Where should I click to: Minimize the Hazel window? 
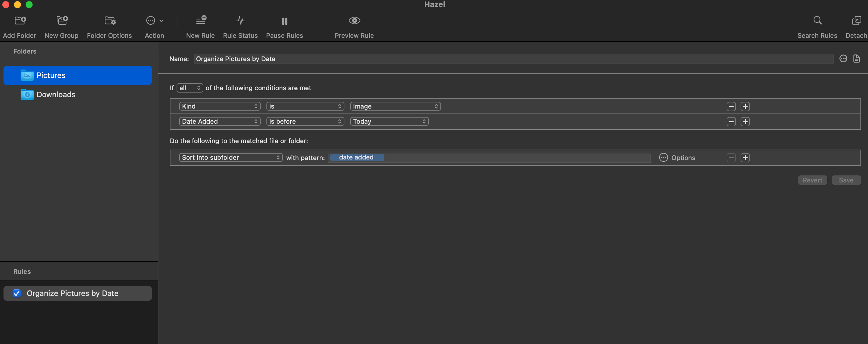17,4
